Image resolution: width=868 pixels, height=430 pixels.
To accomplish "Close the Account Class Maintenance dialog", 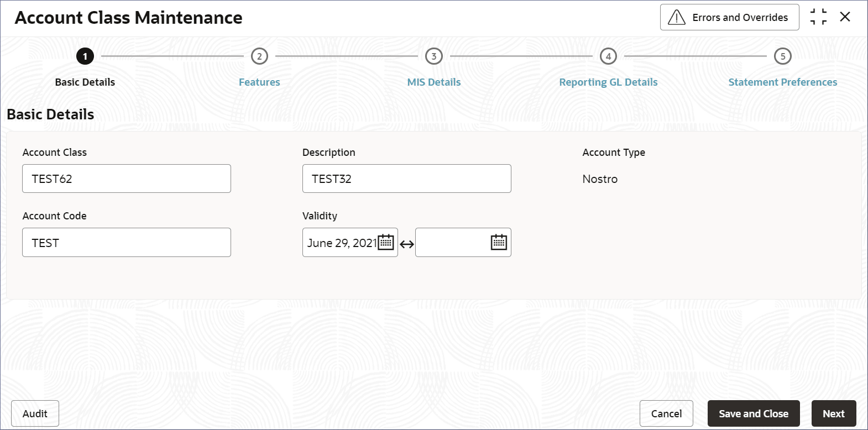I will pos(845,17).
